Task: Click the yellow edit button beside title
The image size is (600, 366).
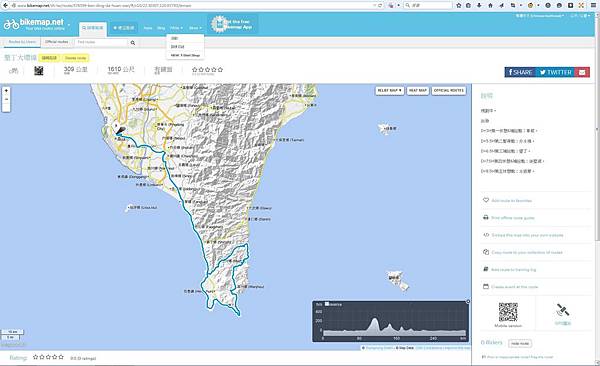Action: point(49,58)
